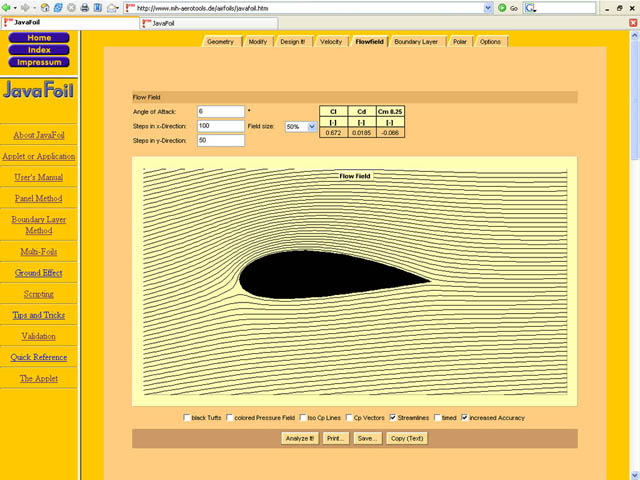This screenshot has height=480, width=640.
Task: Click the printer icon in browser toolbar
Action: [x=84, y=8]
